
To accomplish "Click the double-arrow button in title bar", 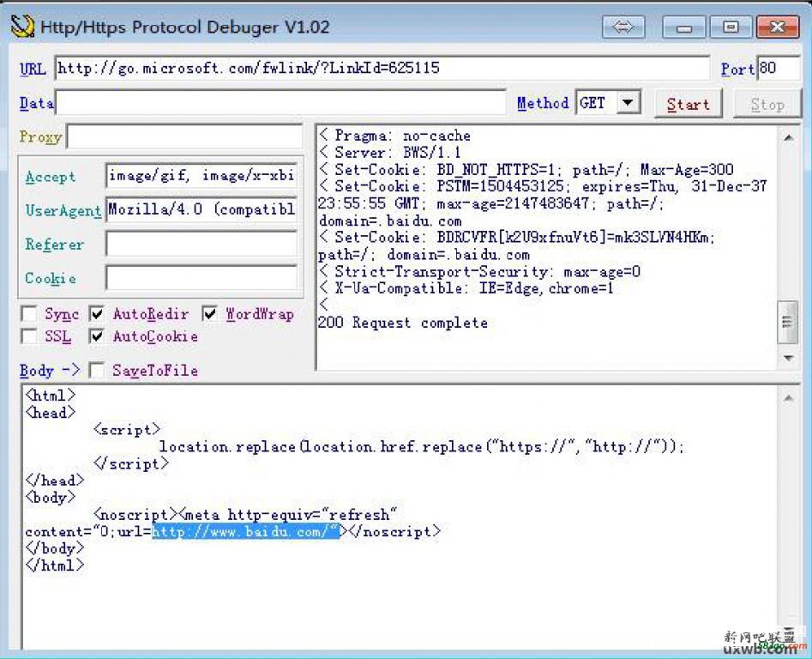I will point(623,27).
